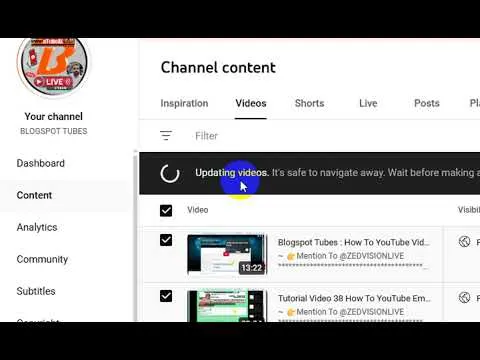Open Subtitles in the sidebar

(x=36, y=291)
